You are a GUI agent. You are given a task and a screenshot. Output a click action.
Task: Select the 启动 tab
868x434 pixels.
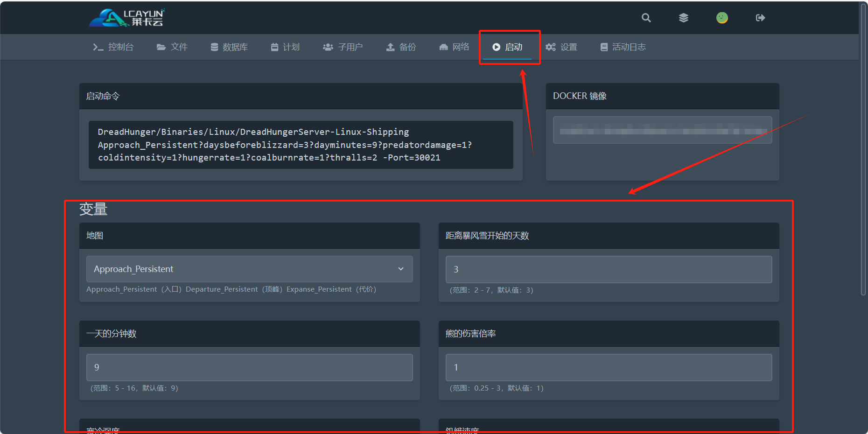[507, 47]
